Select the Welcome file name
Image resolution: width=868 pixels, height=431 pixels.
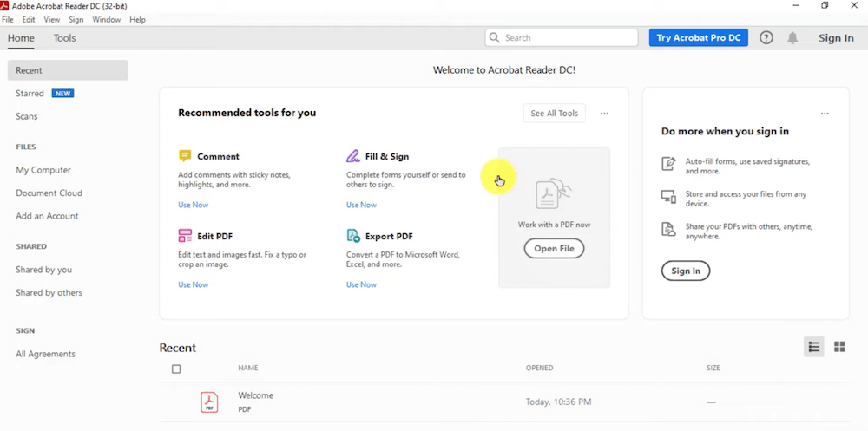(x=256, y=395)
